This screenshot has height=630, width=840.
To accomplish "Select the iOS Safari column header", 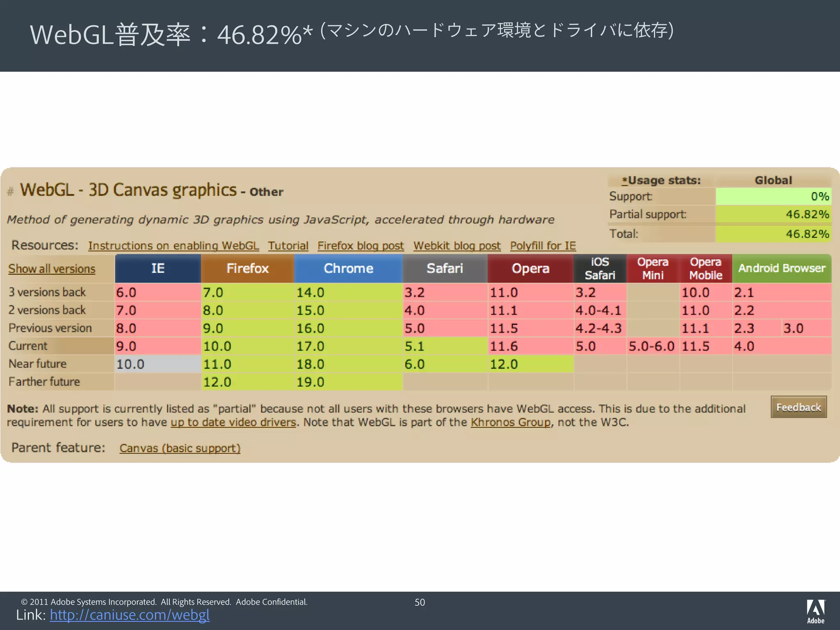I will [x=600, y=268].
